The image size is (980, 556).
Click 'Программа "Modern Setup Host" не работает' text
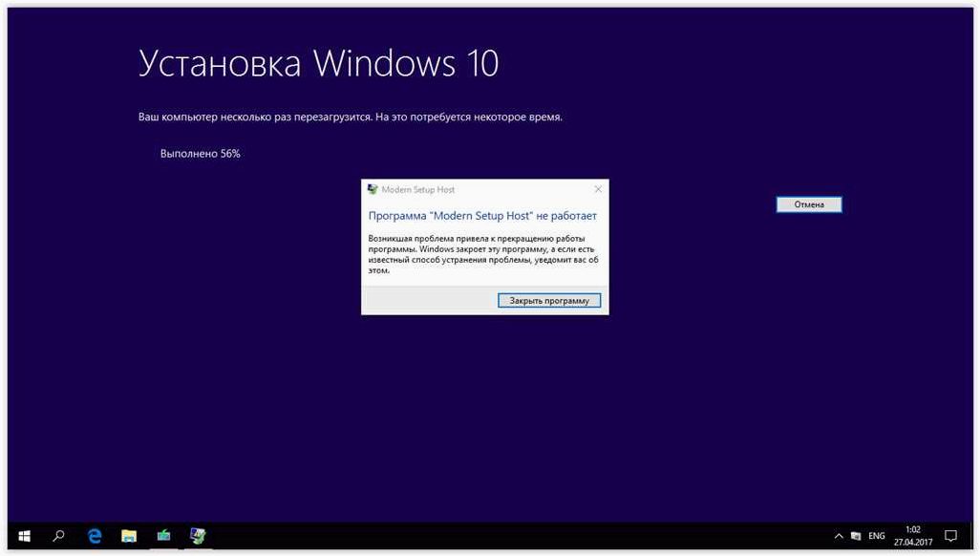[482, 216]
